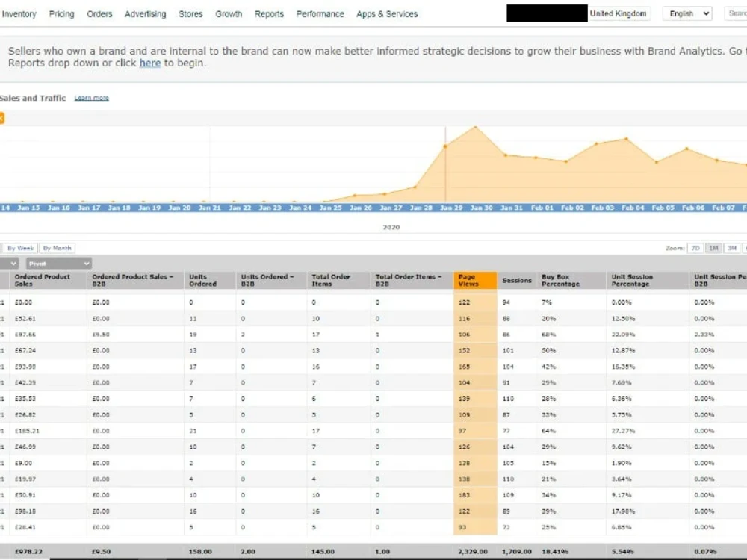Open the Inventory menu
The width and height of the screenshot is (747, 560).
click(19, 14)
